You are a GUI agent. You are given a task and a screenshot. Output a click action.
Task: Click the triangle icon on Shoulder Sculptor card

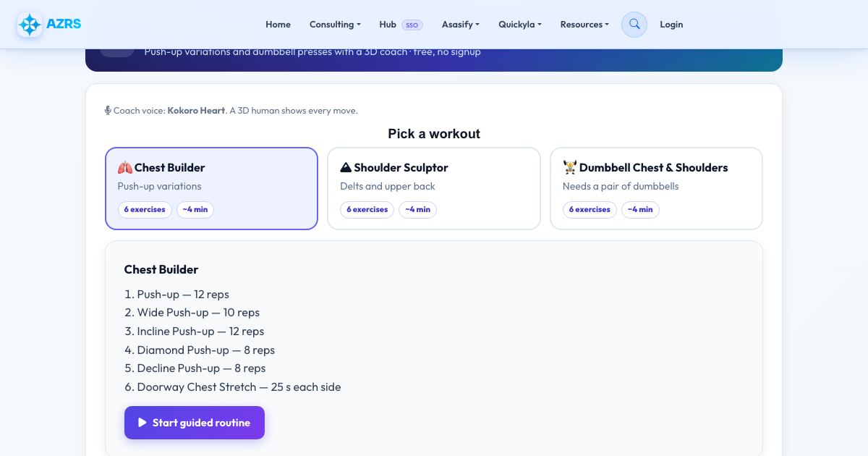(346, 168)
